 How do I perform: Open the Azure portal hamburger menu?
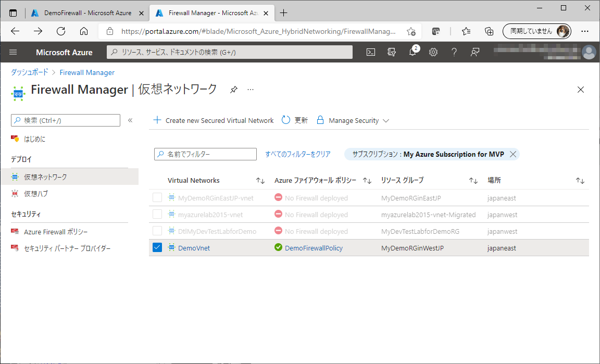click(x=13, y=52)
